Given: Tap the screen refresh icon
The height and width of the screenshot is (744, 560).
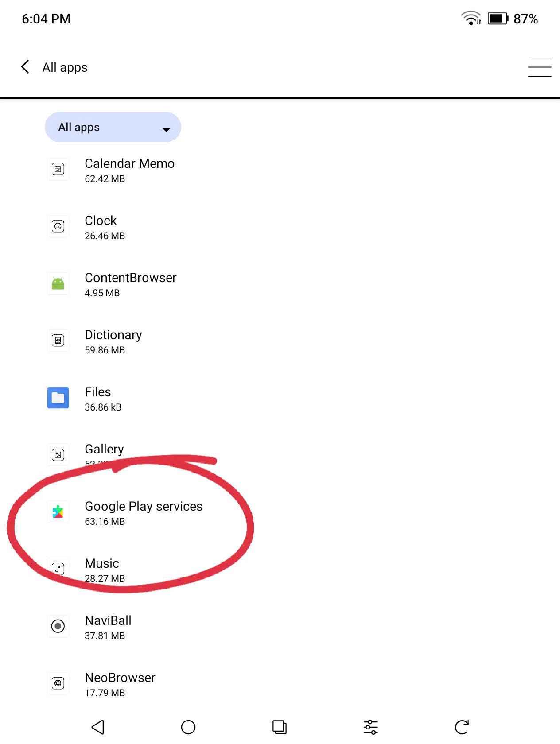Looking at the screenshot, I should coord(462,727).
